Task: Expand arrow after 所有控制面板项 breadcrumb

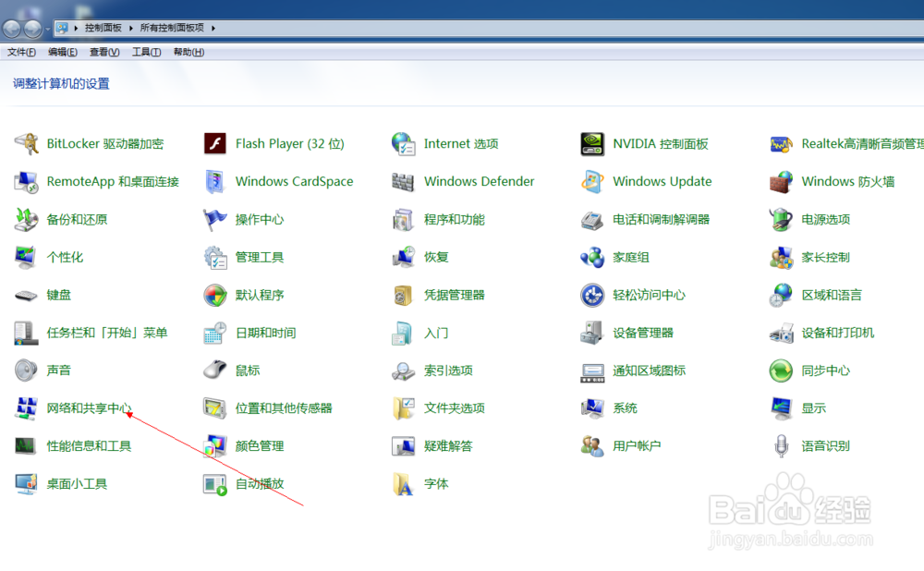Action: [x=213, y=28]
